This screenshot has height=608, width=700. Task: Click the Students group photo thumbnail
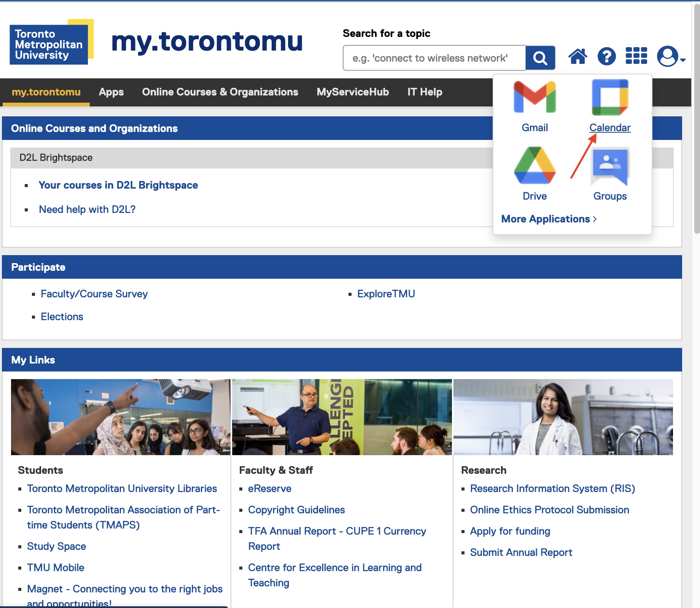pos(121,417)
